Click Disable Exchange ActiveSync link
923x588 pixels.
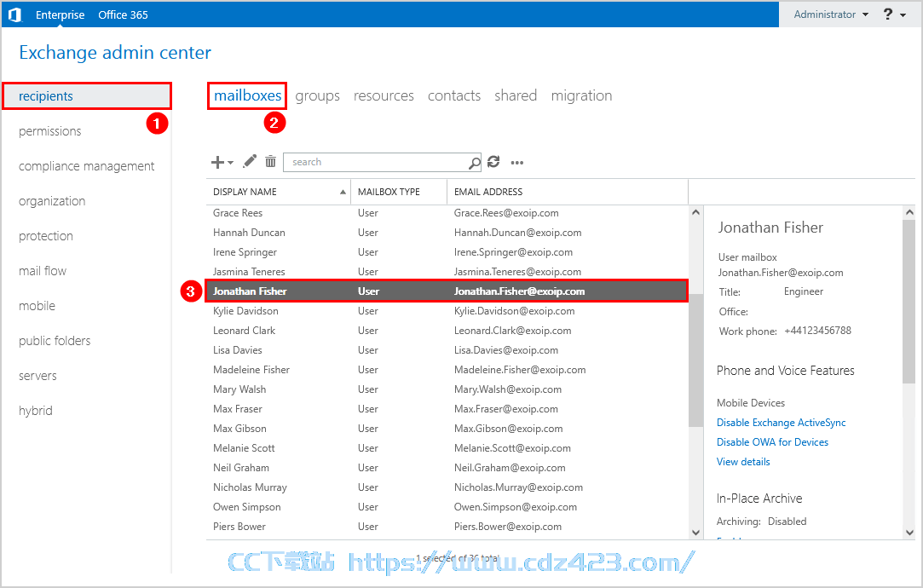[782, 423]
